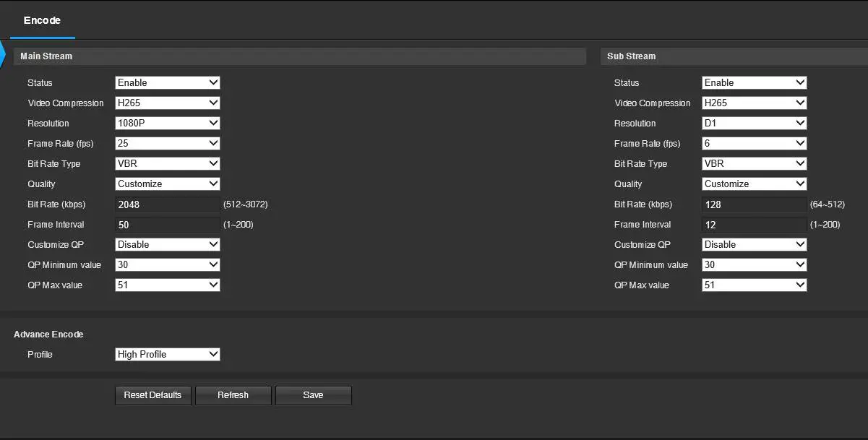Click the Sub Stream section header
The width and height of the screenshot is (868, 440).
734,56
